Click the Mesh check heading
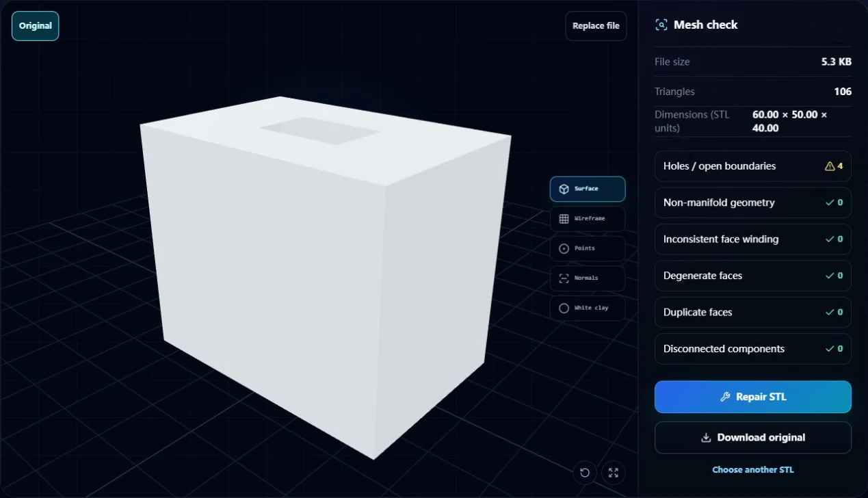The width and height of the screenshot is (868, 498). (705, 25)
